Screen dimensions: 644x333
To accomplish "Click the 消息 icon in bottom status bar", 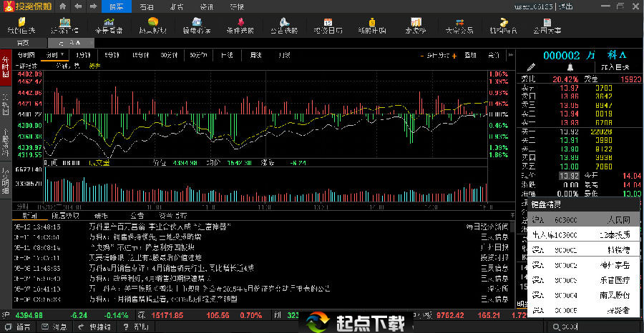I will tap(45, 327).
